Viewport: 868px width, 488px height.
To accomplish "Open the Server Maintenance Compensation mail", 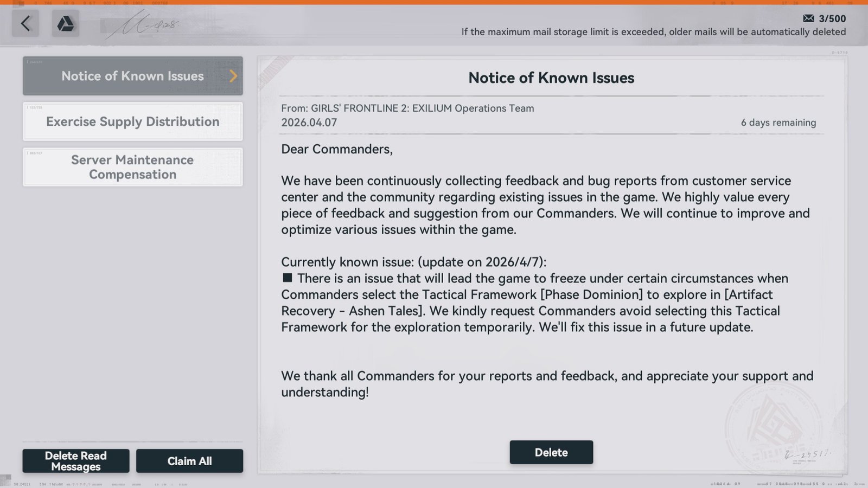I will (x=132, y=167).
